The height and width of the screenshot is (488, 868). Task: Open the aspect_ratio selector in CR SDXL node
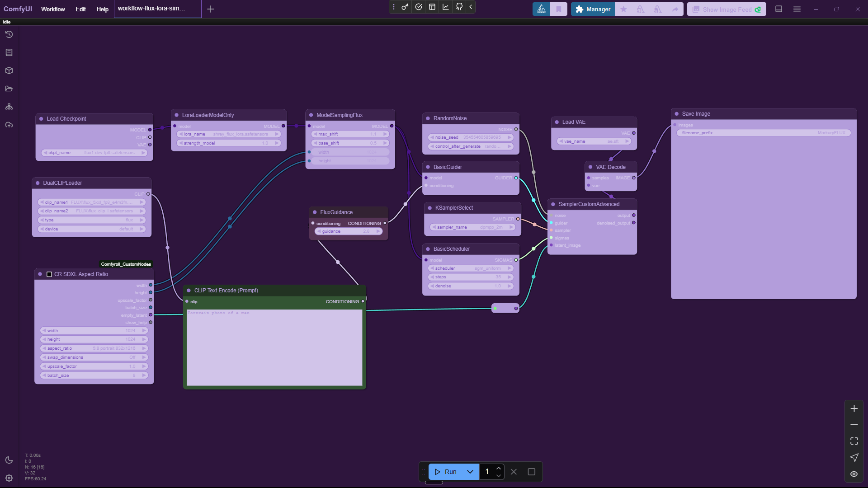click(94, 348)
